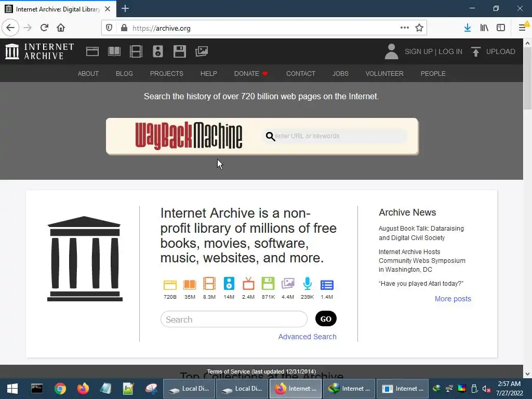Open the Firefox hamburger menu
Viewport: 532px width, 399px height.
click(522, 28)
